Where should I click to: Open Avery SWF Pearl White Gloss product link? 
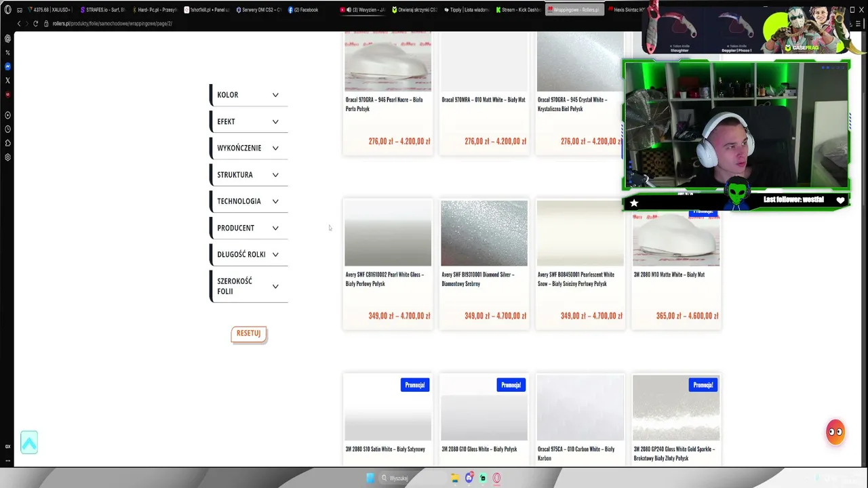(384, 279)
